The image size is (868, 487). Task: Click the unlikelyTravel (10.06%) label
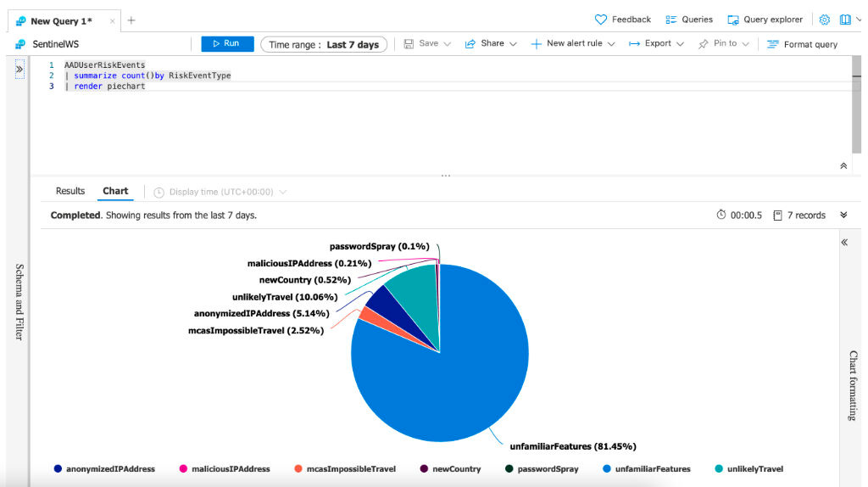tap(285, 297)
